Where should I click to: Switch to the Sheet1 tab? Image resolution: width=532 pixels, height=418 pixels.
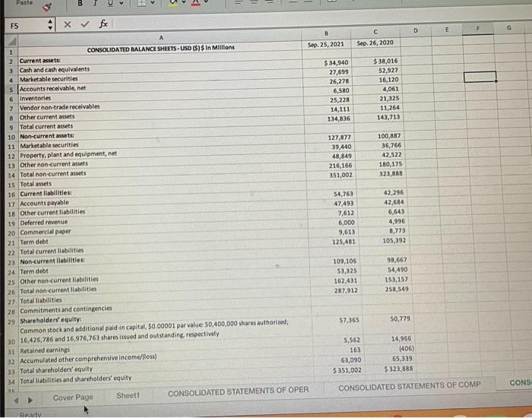click(128, 396)
